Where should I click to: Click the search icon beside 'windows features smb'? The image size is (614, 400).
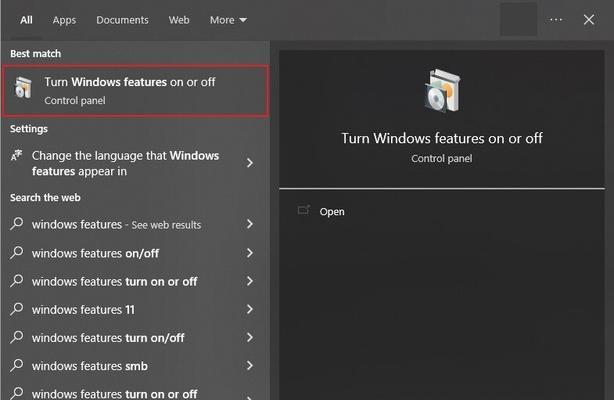(17, 366)
